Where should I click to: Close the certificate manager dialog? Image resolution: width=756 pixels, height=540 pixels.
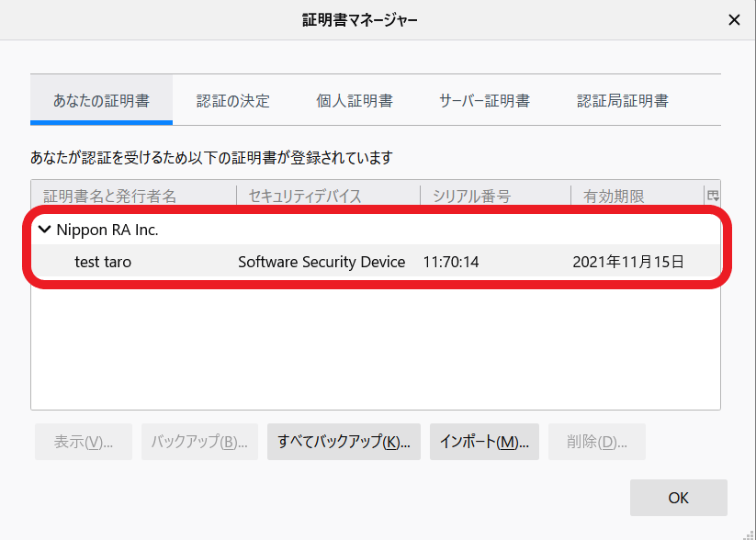coord(734,19)
